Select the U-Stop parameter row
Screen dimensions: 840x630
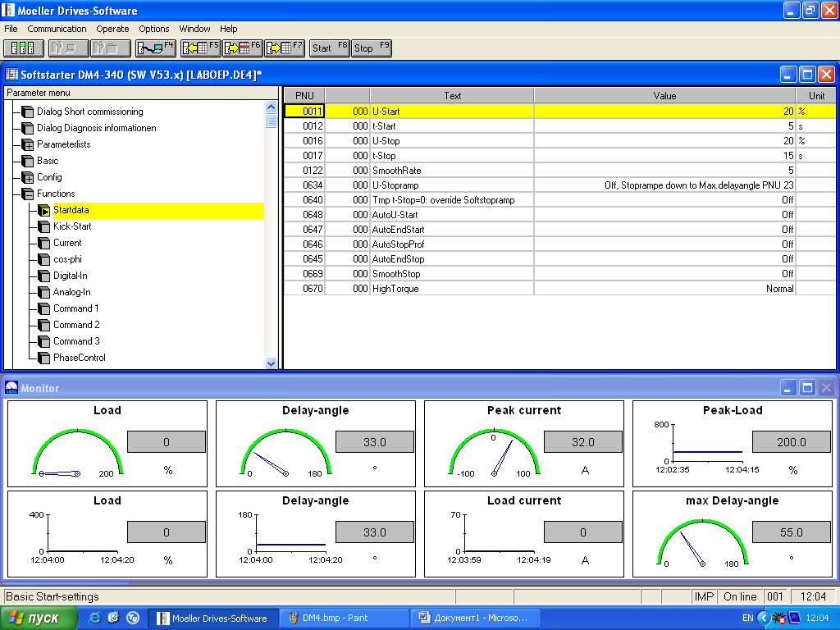(559, 141)
